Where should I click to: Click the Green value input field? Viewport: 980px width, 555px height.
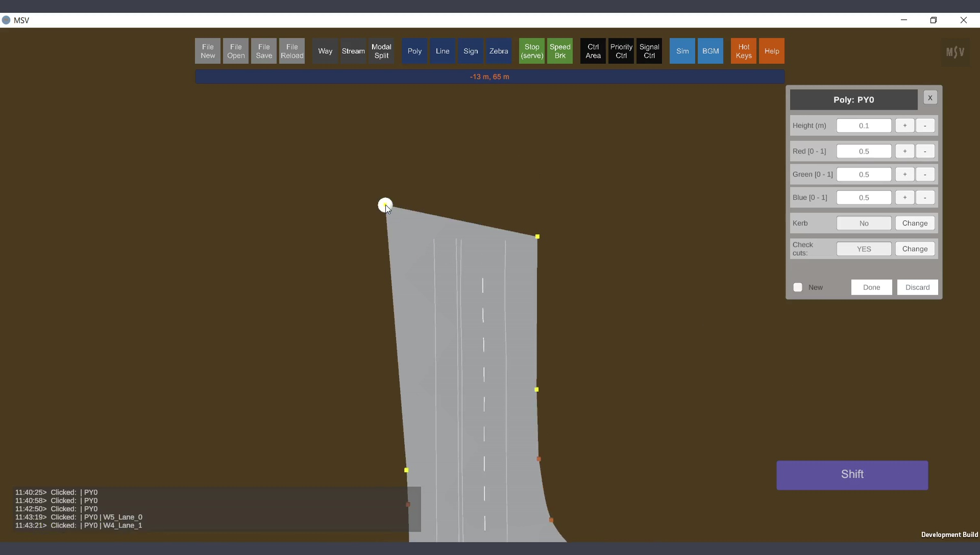864,174
